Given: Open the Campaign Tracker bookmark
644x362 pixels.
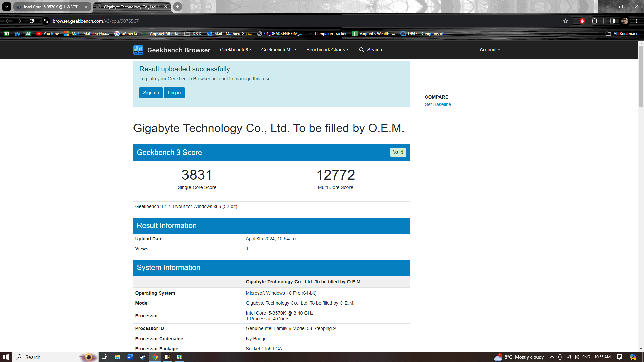Looking at the screenshot, I should pyautogui.click(x=327, y=34).
